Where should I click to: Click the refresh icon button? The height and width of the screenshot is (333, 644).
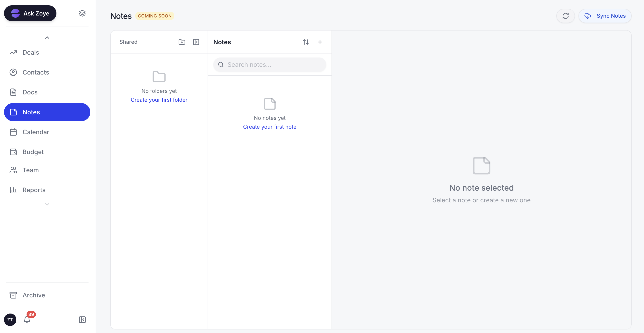(x=565, y=16)
